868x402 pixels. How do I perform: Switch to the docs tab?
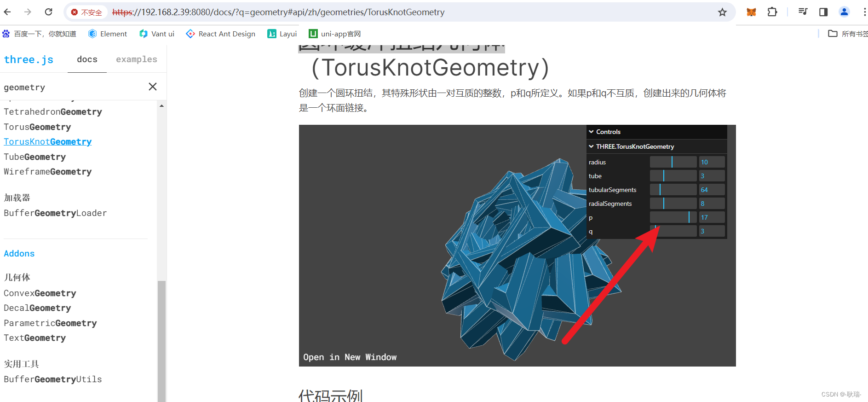tap(87, 59)
